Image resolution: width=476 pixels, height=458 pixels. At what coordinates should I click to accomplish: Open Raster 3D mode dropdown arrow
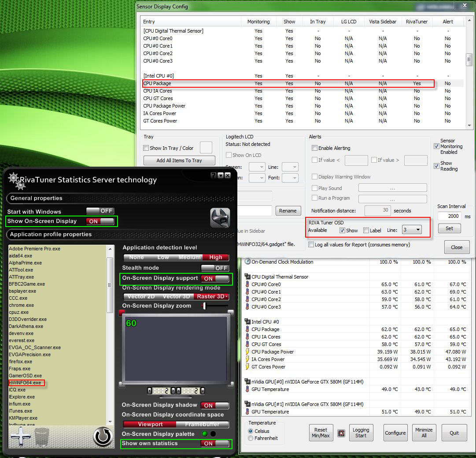(x=226, y=296)
